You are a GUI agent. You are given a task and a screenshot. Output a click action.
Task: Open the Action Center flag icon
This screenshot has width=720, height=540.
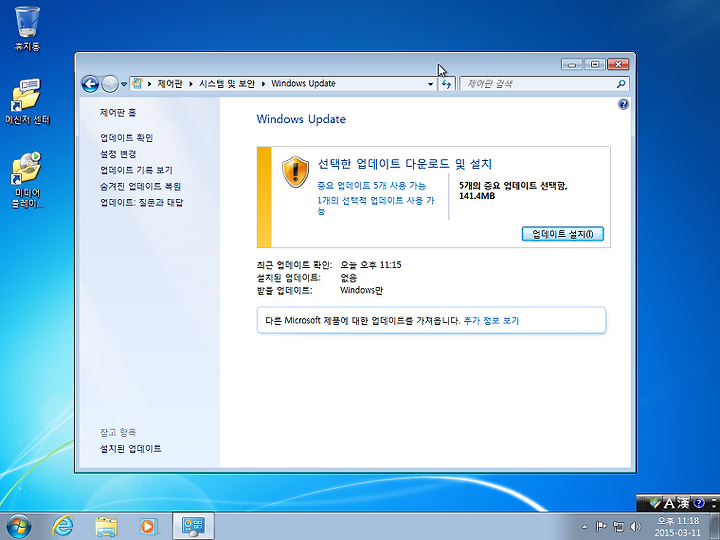(601, 527)
